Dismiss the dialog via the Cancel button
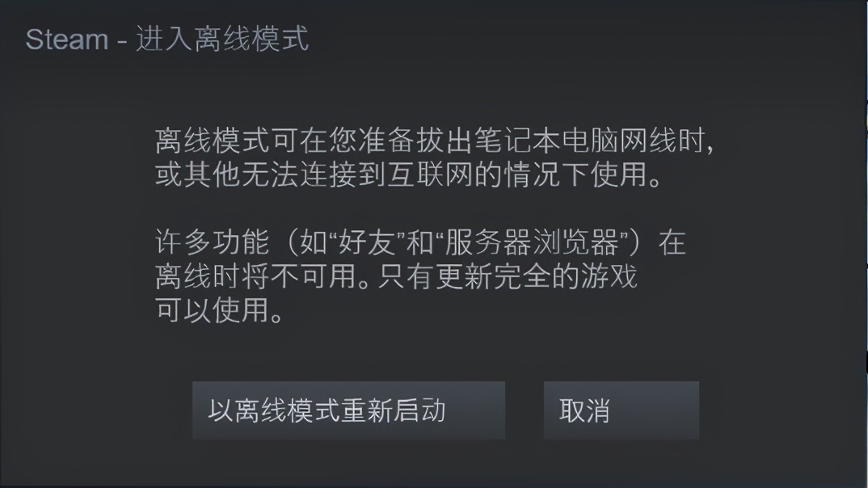 620,410
